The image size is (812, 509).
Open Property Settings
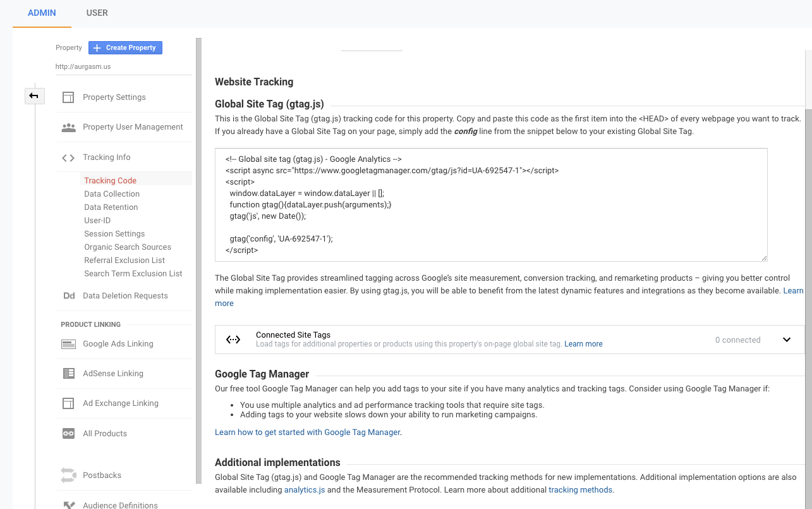coord(114,97)
